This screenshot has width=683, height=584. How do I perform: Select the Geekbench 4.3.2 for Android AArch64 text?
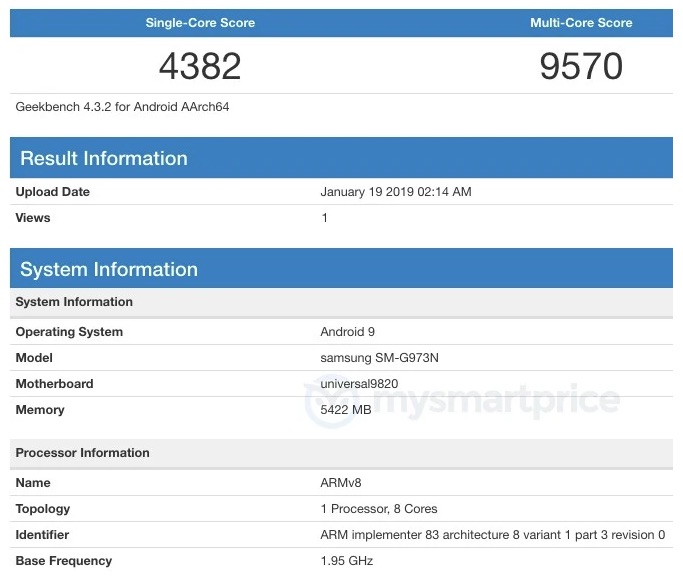coord(122,107)
